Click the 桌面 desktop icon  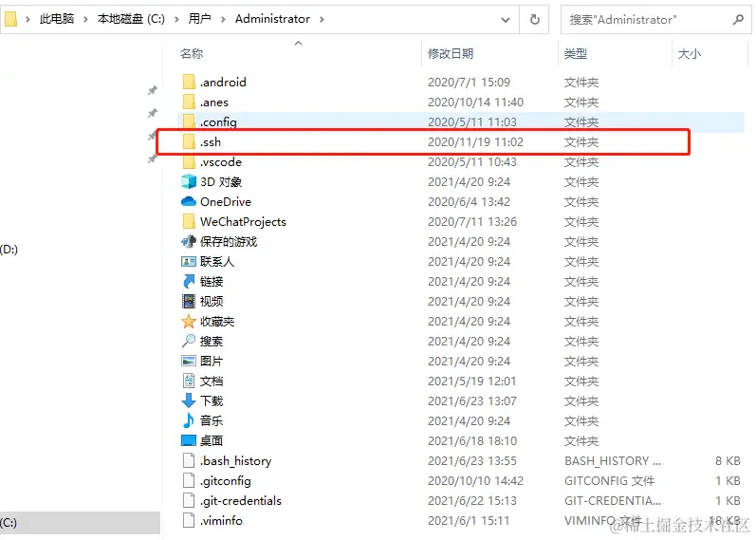pyautogui.click(x=189, y=440)
